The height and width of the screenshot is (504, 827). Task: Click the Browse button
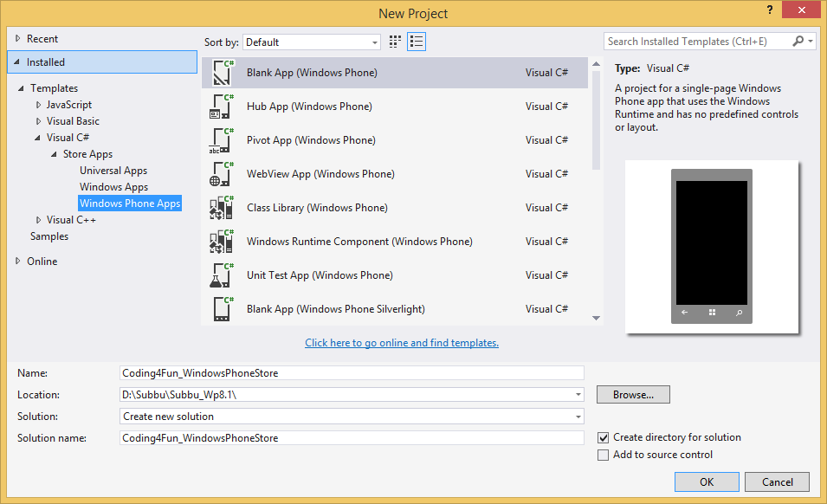(633, 394)
